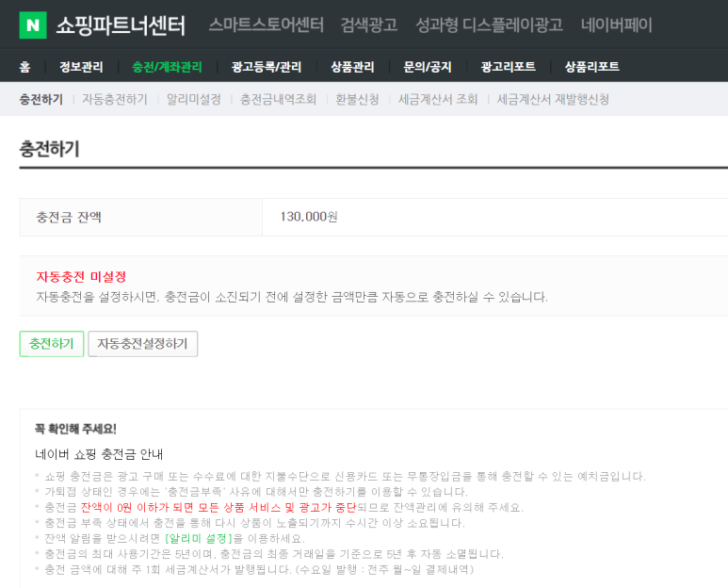Click line starting 가퇴점 상태인 경우에는
Image resolution: width=728 pixels, height=588 pixels.
[x=256, y=491]
